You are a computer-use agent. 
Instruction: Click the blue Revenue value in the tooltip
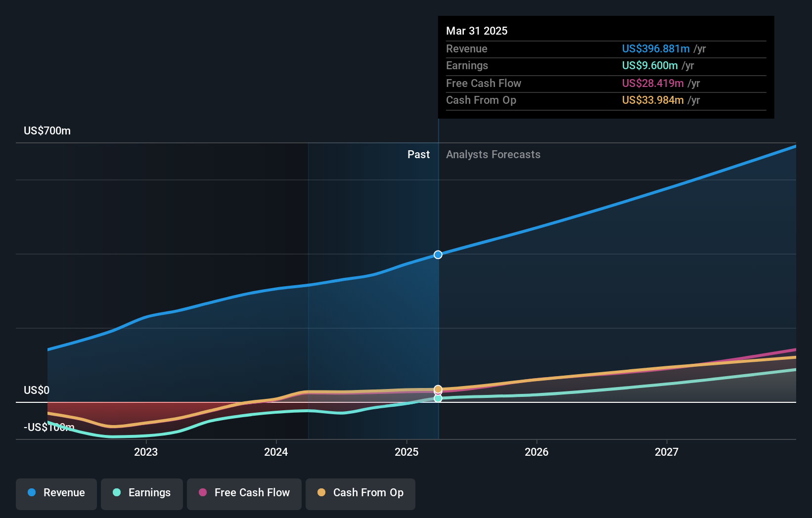[x=656, y=49]
